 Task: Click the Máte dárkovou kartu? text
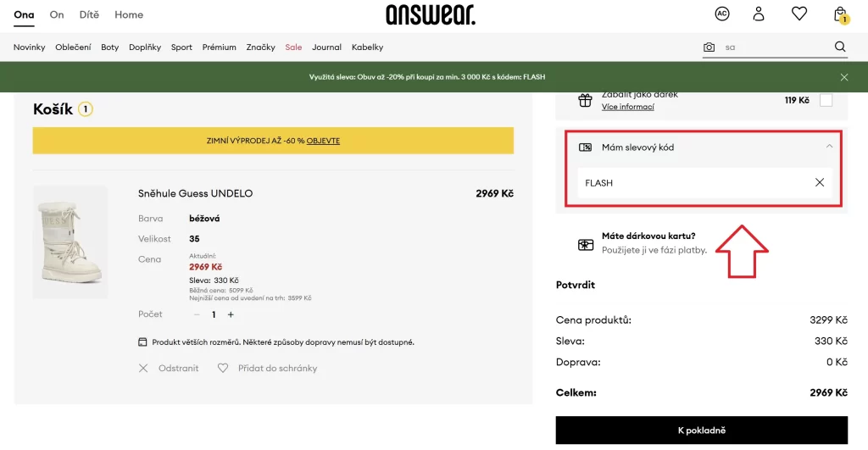(x=648, y=236)
